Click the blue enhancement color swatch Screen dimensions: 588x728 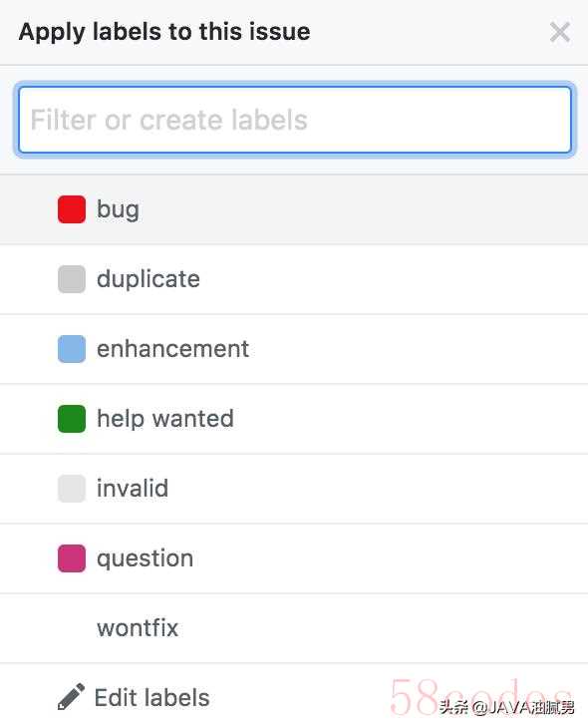point(72,349)
